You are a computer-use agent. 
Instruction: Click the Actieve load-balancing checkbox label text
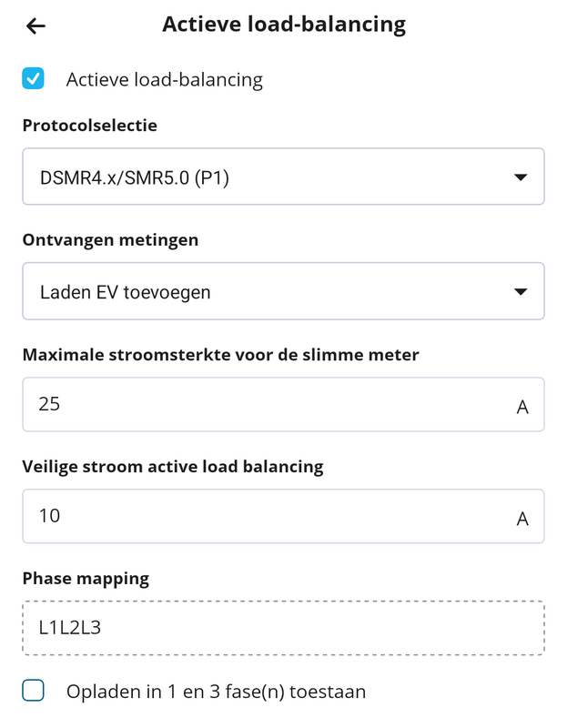164,79
